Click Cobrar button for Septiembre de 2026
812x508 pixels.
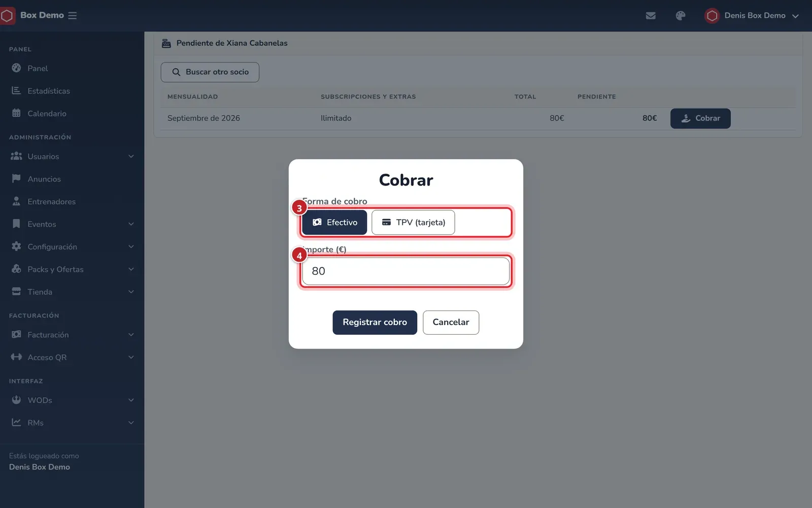tap(700, 118)
